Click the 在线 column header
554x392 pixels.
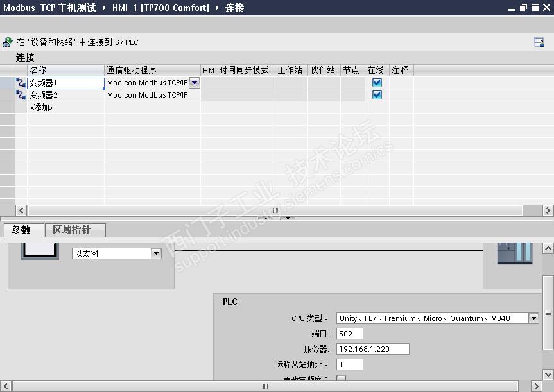click(377, 70)
